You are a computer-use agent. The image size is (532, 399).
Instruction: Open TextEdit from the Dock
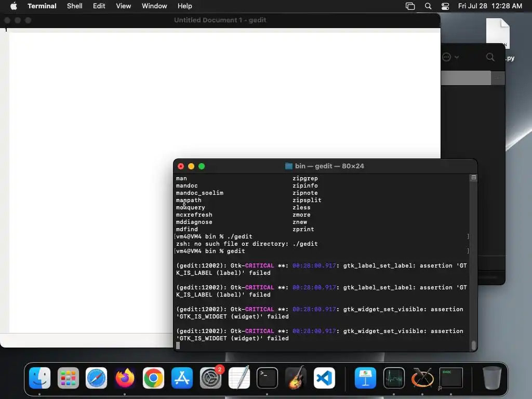click(x=239, y=378)
